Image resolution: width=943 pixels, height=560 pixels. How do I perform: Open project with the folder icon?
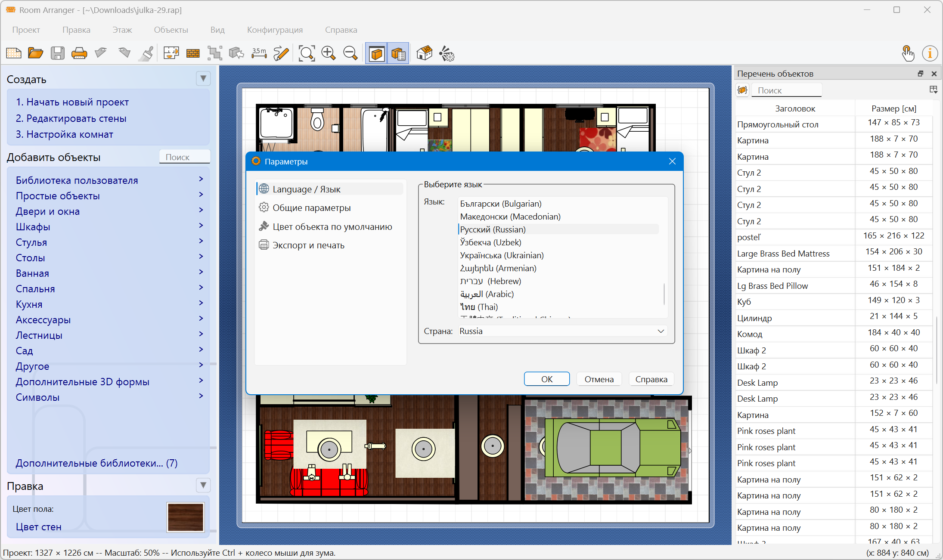point(35,53)
